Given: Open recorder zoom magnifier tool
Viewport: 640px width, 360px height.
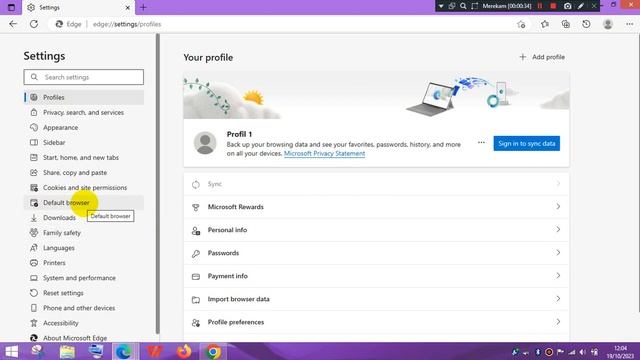Looking at the screenshot, I should pyautogui.click(x=463, y=6).
